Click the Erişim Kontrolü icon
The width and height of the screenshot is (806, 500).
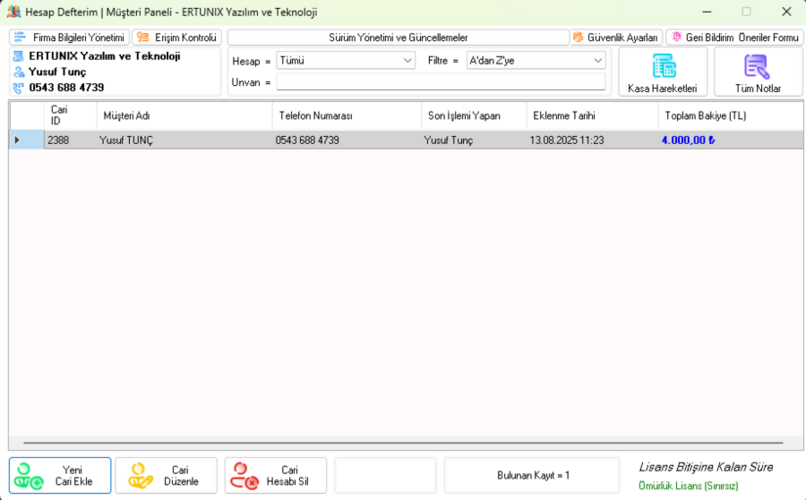143,37
